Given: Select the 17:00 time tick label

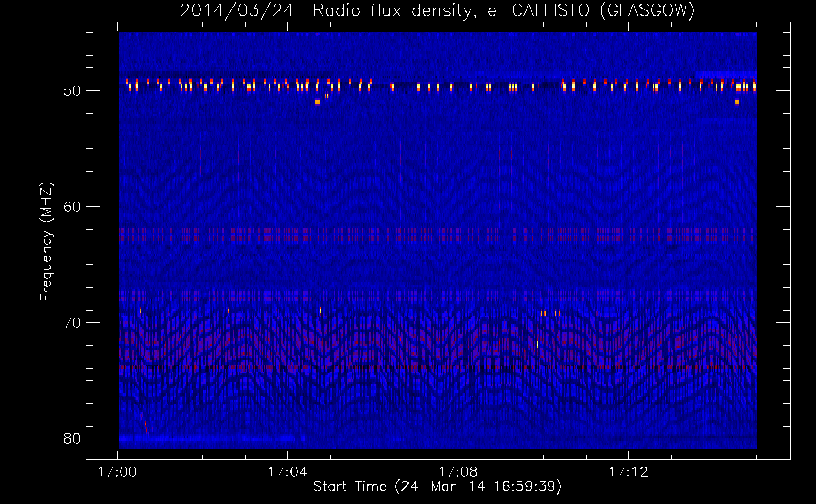Looking at the screenshot, I should [117, 472].
